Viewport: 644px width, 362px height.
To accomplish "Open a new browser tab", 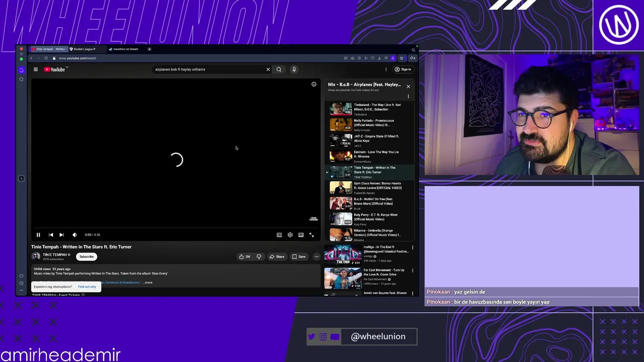I will tap(149, 49).
